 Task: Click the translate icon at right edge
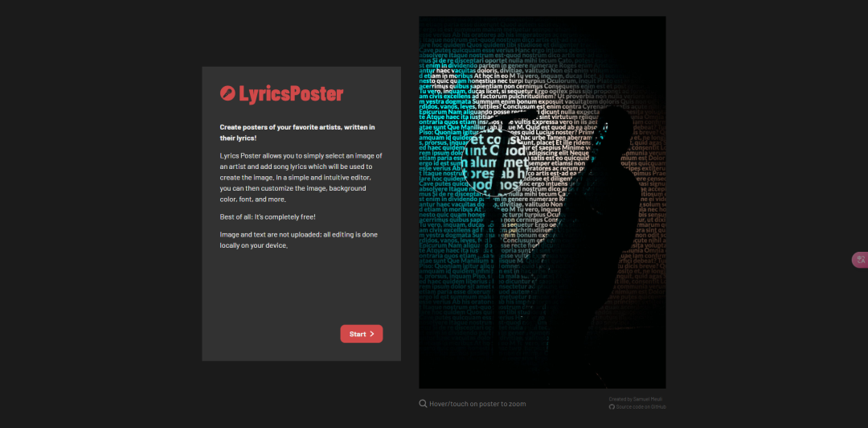click(x=860, y=260)
